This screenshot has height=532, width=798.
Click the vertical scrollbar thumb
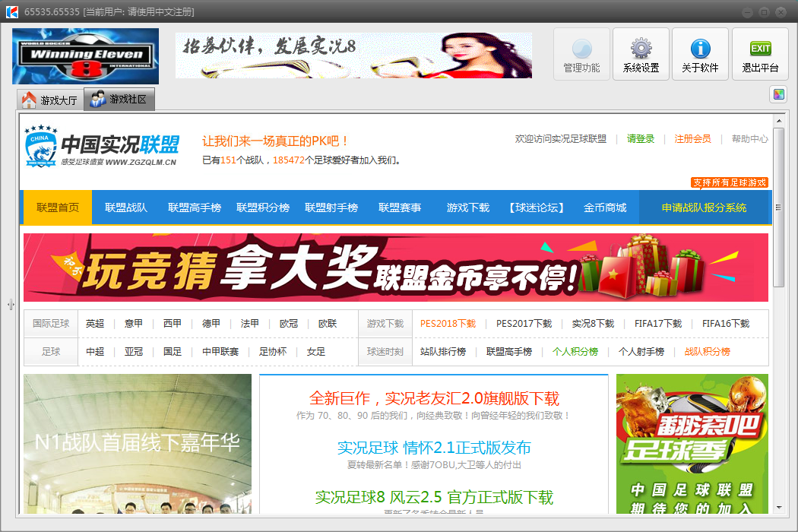(x=779, y=207)
